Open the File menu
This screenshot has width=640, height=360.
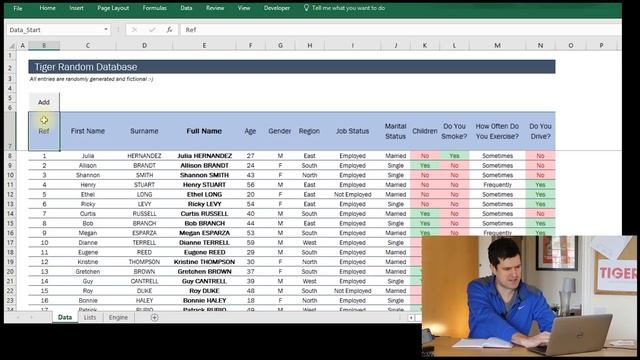[18, 8]
